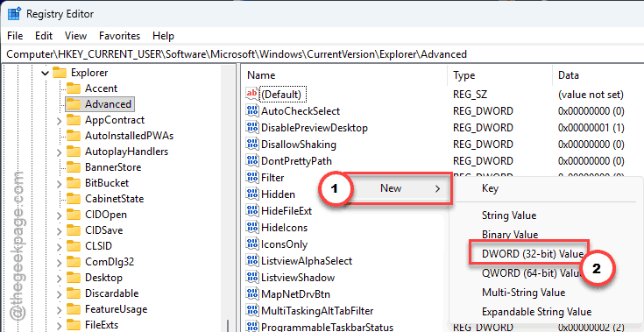Select the MultiTaskingAltTabFilter value
Screen dimensions: 644x332
317,311
